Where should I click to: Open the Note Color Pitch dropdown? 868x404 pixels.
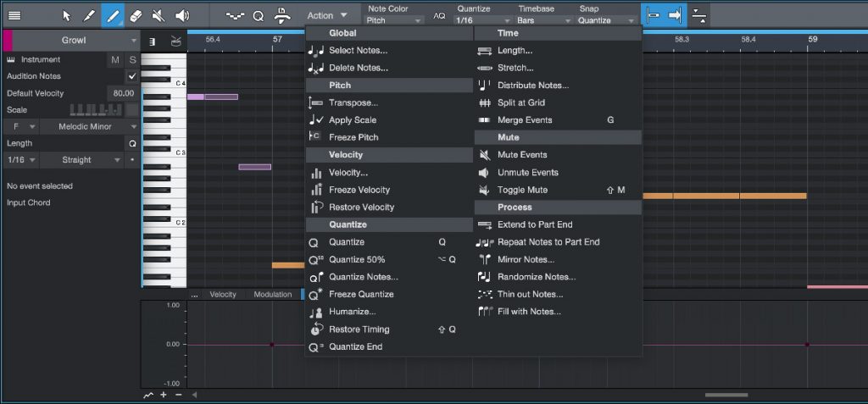[394, 20]
